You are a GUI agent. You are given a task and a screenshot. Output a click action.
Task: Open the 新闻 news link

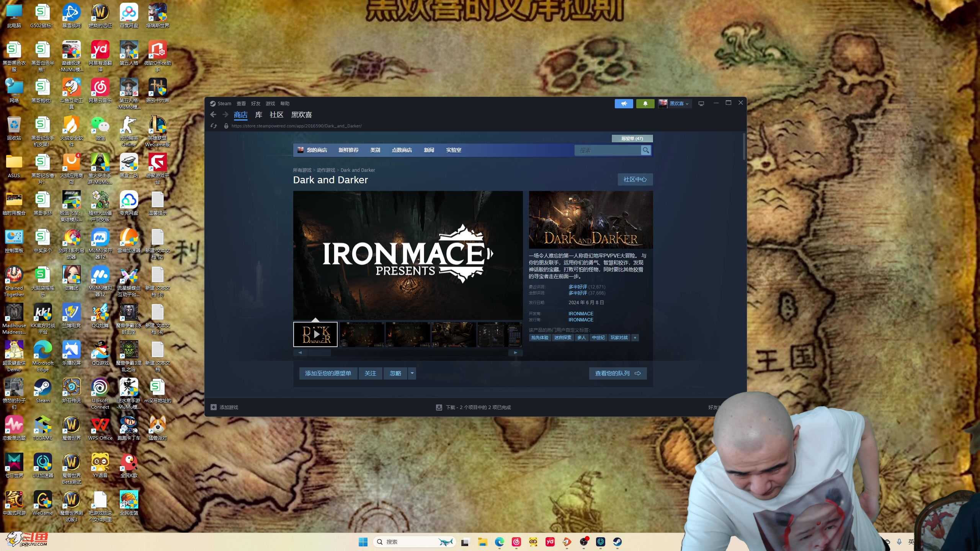(x=429, y=150)
